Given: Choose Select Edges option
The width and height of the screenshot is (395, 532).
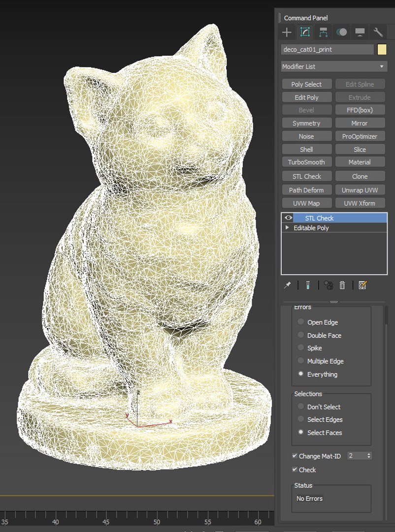Looking at the screenshot, I should tap(300, 419).
